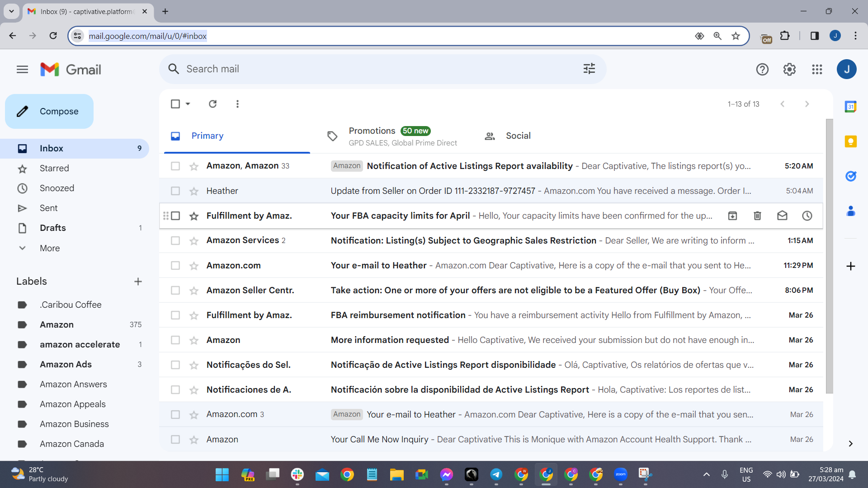Open Gmail settings gear
868x488 pixels.
[x=789, y=70]
